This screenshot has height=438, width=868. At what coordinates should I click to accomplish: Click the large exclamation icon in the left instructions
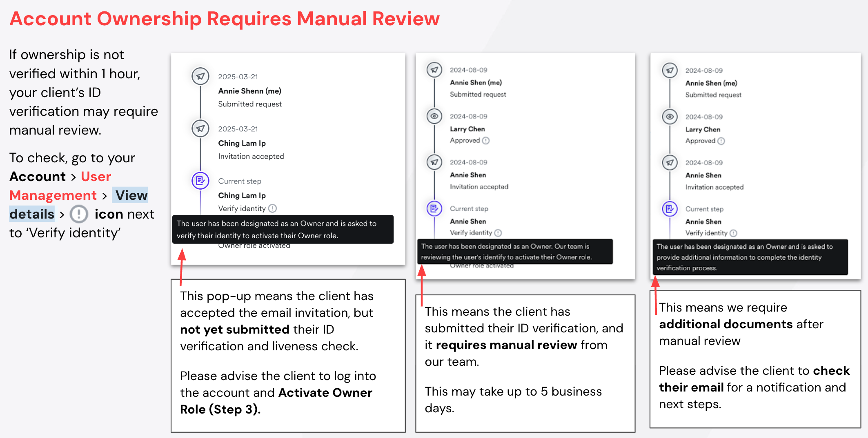(x=79, y=214)
